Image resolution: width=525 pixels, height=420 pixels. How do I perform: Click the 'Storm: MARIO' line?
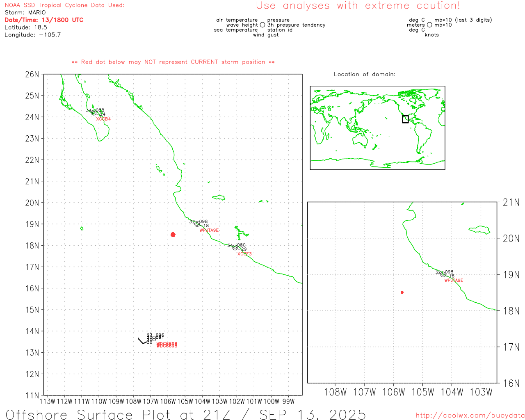[25, 13]
